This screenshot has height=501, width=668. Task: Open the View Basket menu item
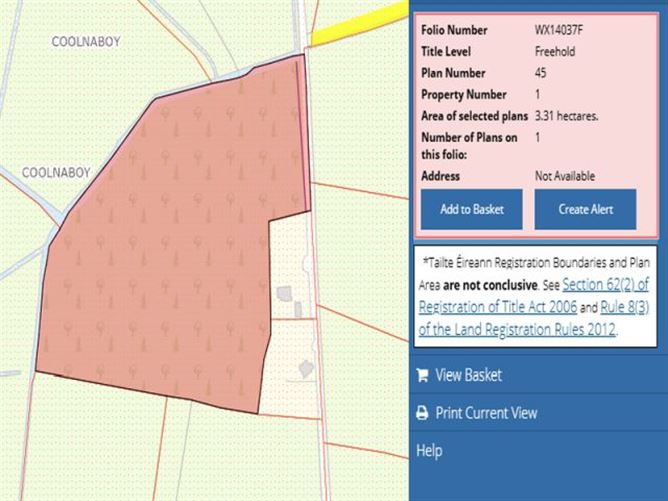[468, 376]
